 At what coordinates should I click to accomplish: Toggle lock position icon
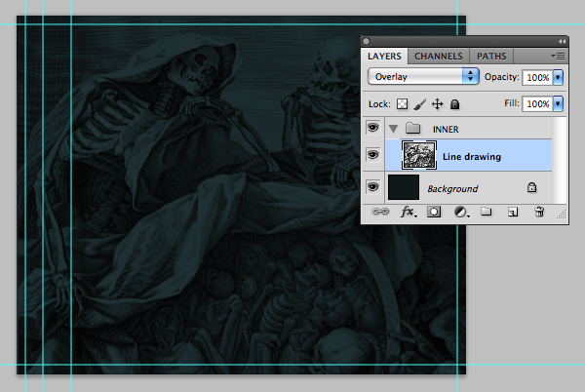point(437,104)
